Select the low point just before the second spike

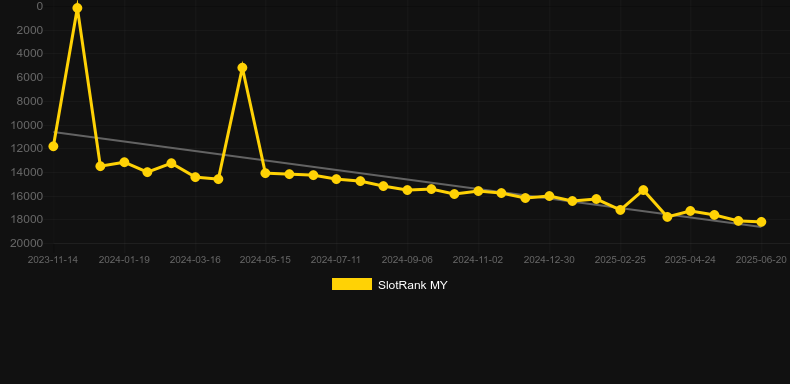218,179
